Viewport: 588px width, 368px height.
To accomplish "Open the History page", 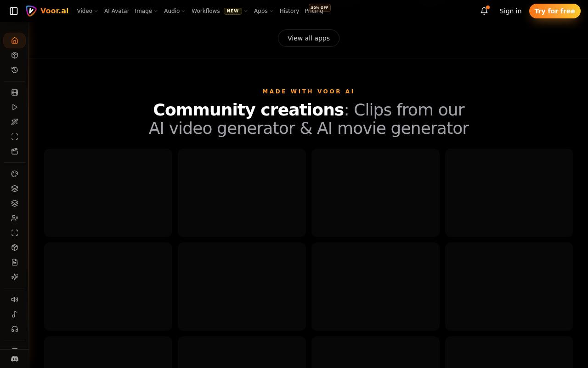I will (x=289, y=11).
